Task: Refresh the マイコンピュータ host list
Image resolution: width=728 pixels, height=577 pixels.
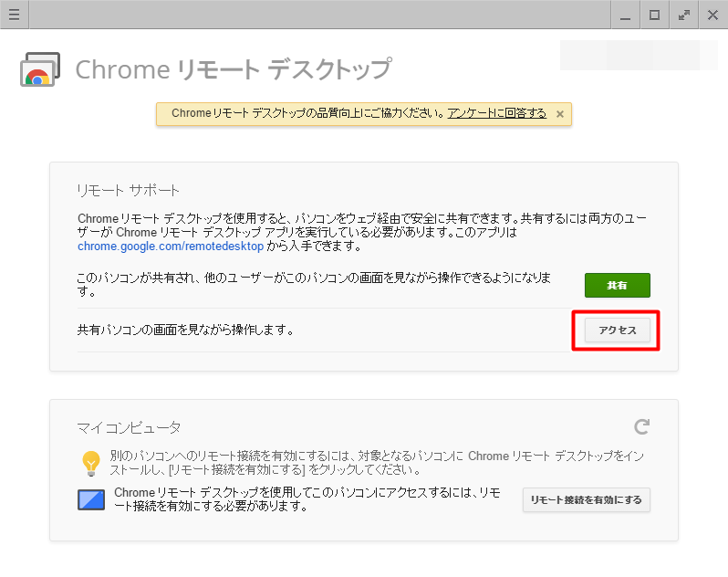Action: [641, 426]
